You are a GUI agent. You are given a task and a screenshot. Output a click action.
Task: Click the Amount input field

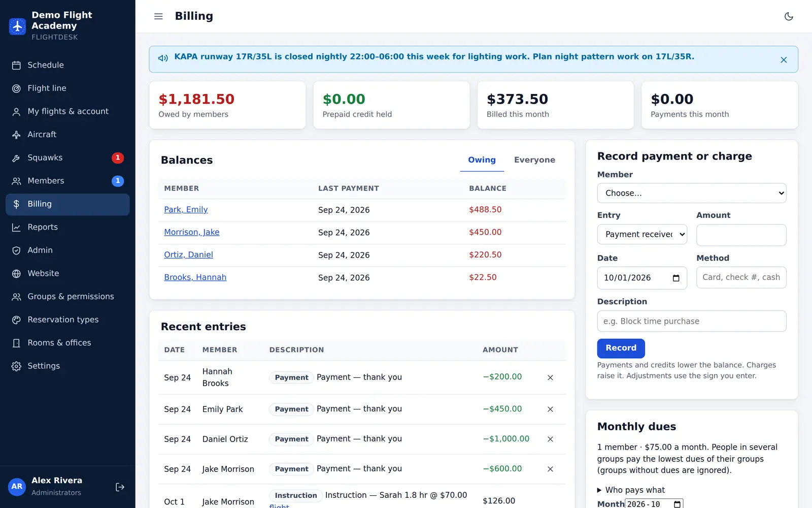[x=741, y=235]
